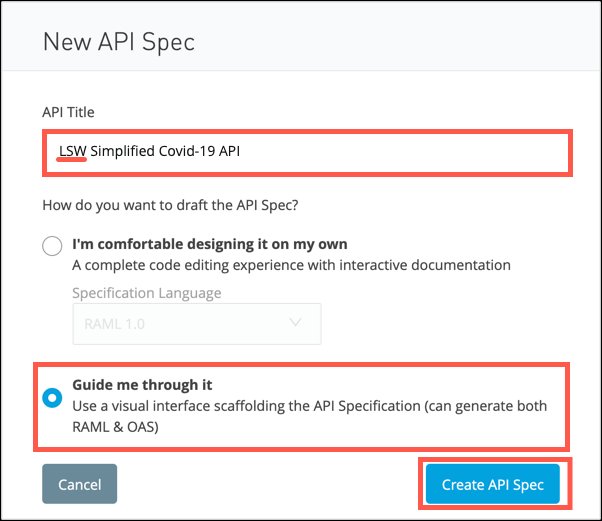Select the "Guide me through it" radio button
Viewport: 602px width, 521px height.
52,398
